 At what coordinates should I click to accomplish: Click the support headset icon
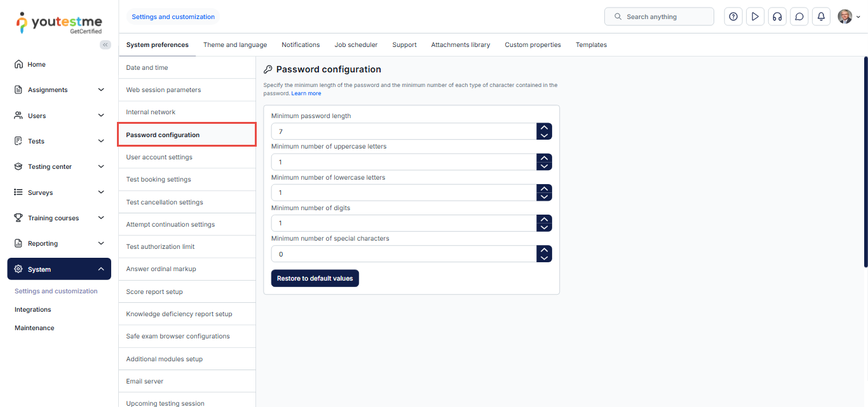click(x=776, y=17)
